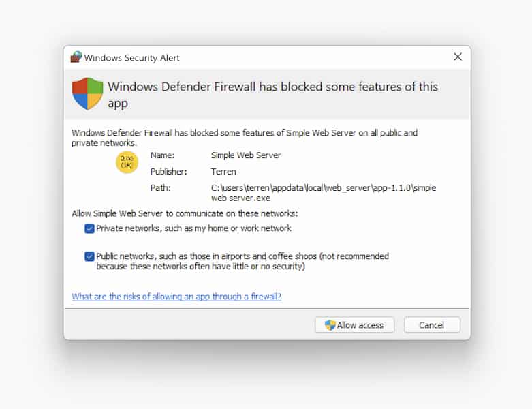
Task: Click the Windows Security Alert title text
Action: click(x=132, y=58)
